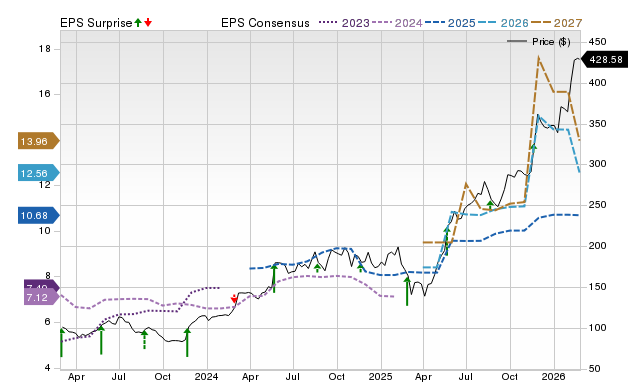Image resolution: width=640 pixels, height=382 pixels.
Task: Toggle the 2024 consensus legend entry
Action: [397, 23]
